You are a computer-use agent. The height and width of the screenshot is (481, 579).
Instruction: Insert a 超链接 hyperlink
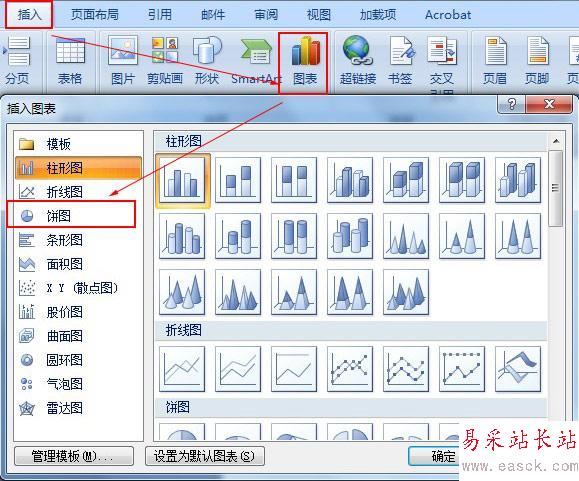(x=358, y=61)
